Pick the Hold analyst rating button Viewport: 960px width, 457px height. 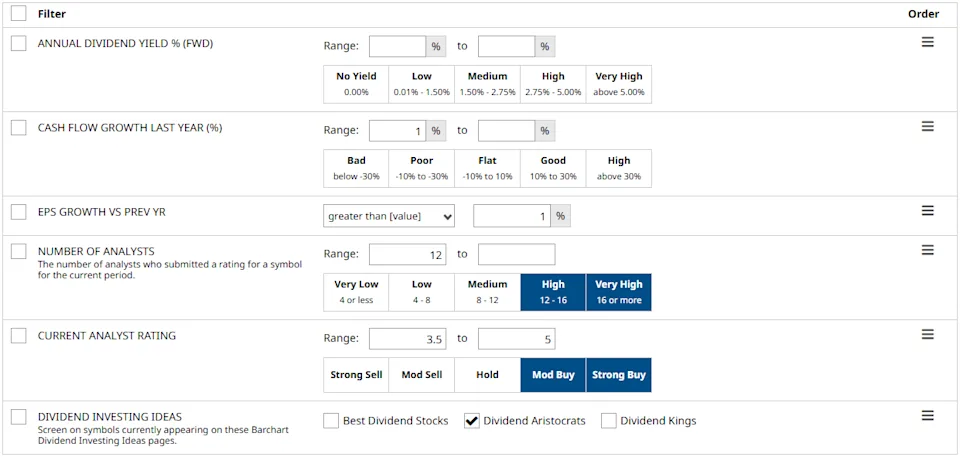point(487,375)
